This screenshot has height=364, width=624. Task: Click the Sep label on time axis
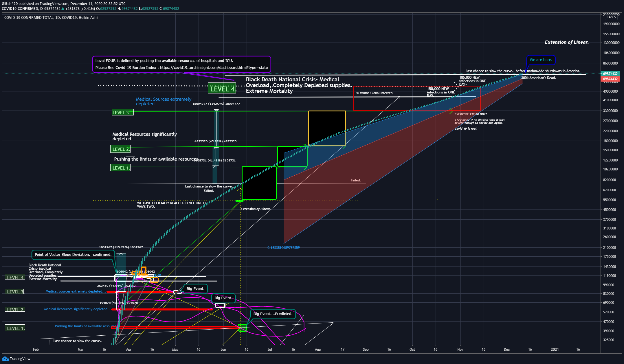[366, 350]
